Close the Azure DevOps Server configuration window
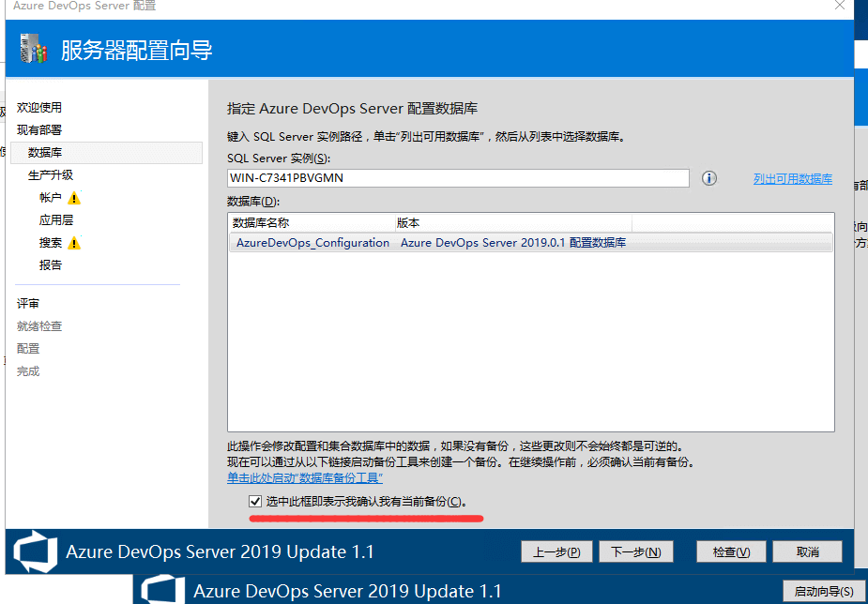 point(839,6)
